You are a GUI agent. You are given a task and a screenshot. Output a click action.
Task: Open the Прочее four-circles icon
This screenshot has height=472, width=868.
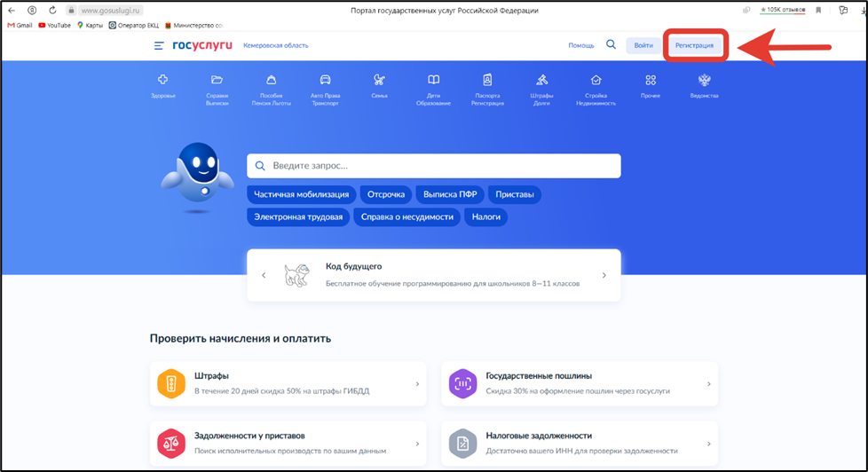(651, 80)
